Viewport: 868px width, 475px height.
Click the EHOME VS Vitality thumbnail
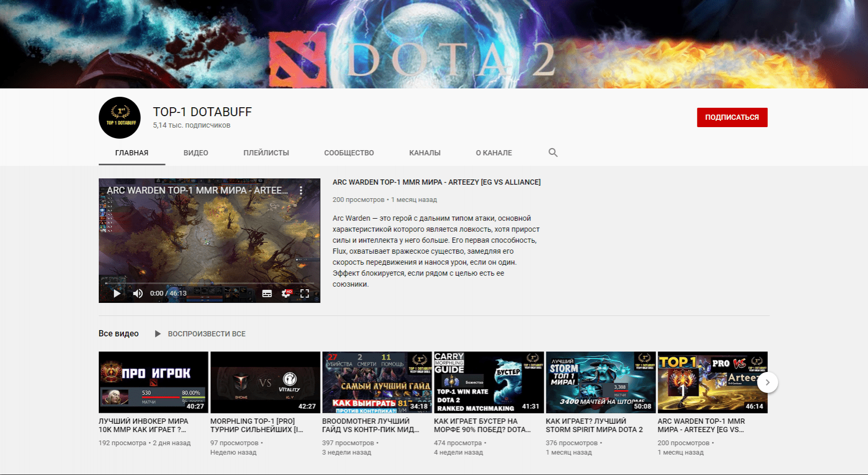(265, 382)
